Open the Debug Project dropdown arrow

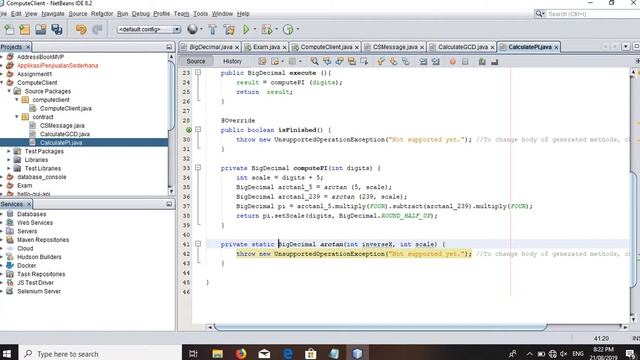click(x=276, y=29)
